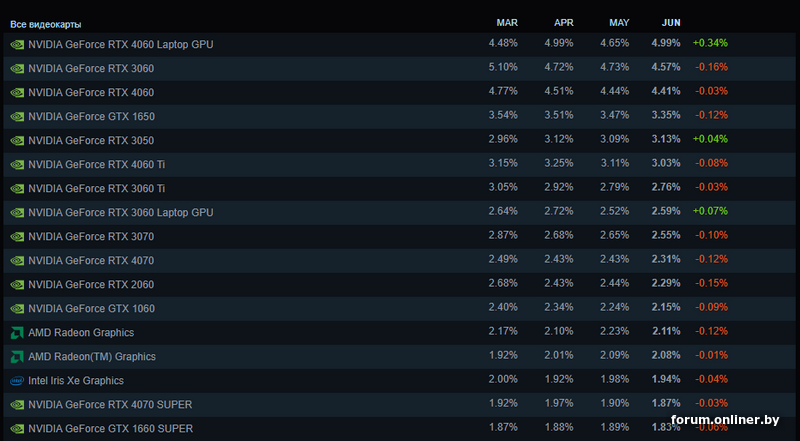
Task: Click NVIDIA logo beside RTX 4060 Laptop GPU
Action: [17, 45]
